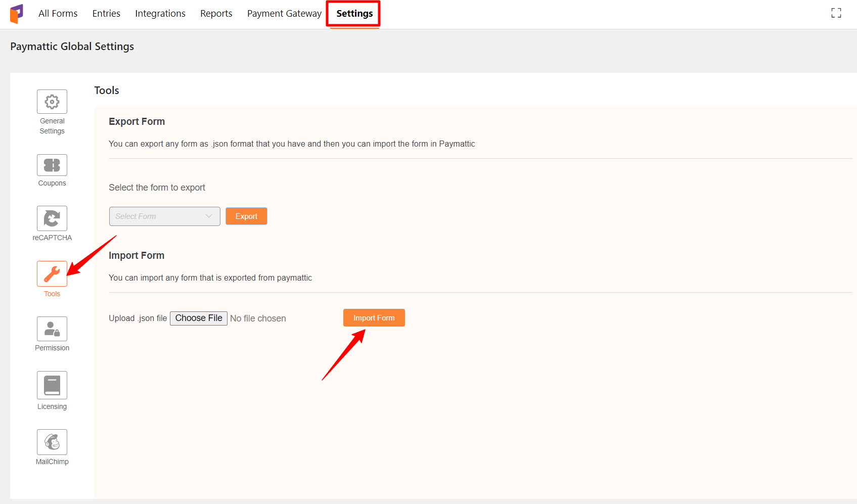The image size is (857, 504).
Task: Select the Tools wrench icon
Action: pyautogui.click(x=52, y=273)
